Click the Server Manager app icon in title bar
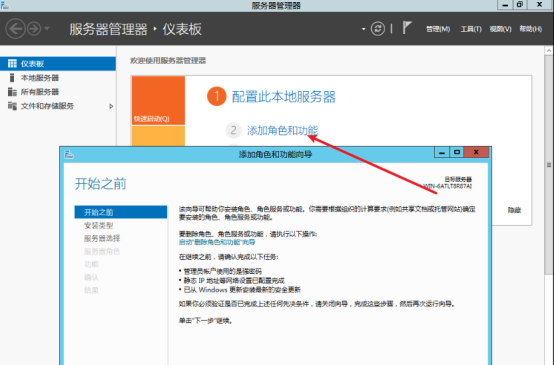The width and height of the screenshot is (554, 365). (5, 5)
